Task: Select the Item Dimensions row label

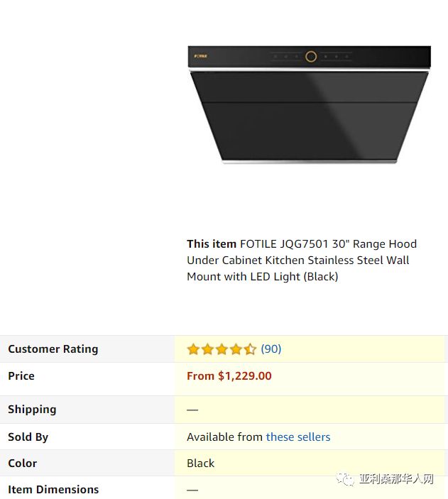Action: click(x=53, y=490)
